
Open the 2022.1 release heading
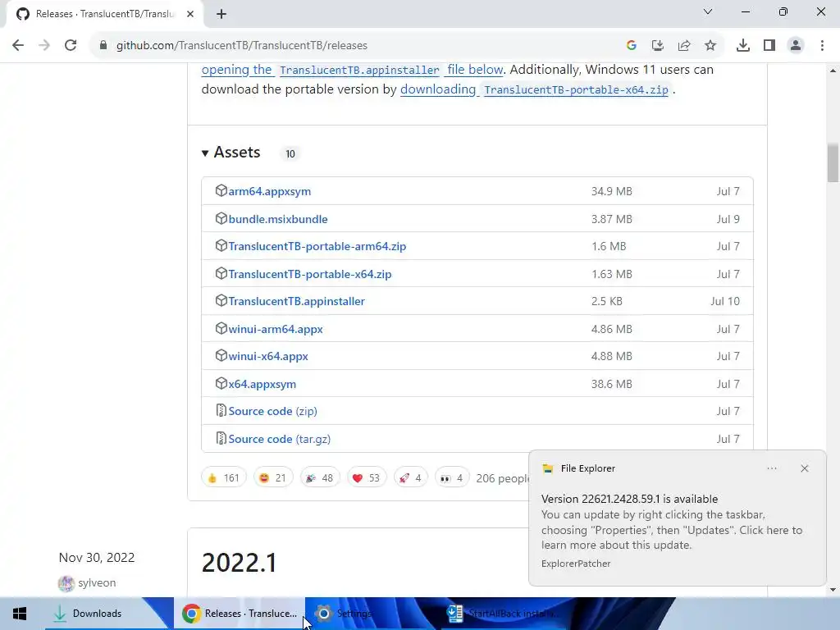(239, 563)
